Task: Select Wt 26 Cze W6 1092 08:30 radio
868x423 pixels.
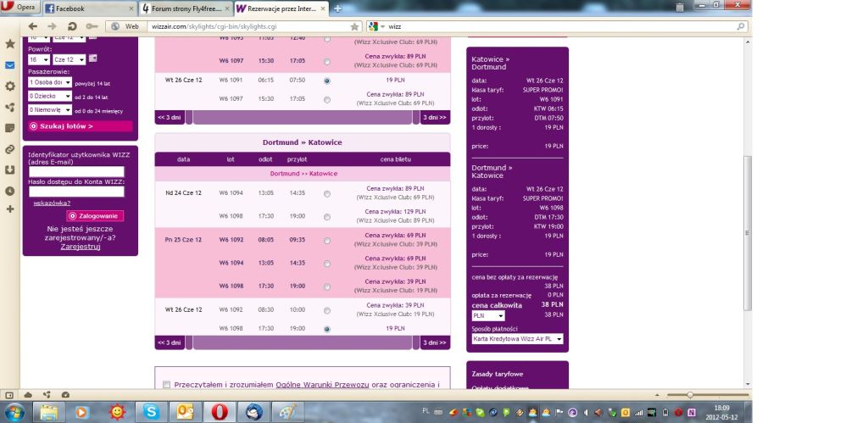Action: [x=327, y=310]
